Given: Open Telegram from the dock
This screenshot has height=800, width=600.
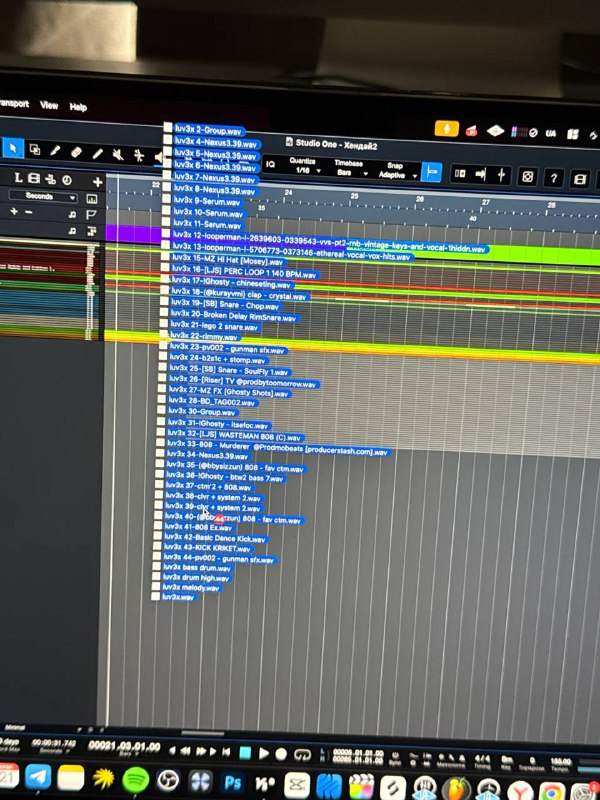Looking at the screenshot, I should (39, 777).
